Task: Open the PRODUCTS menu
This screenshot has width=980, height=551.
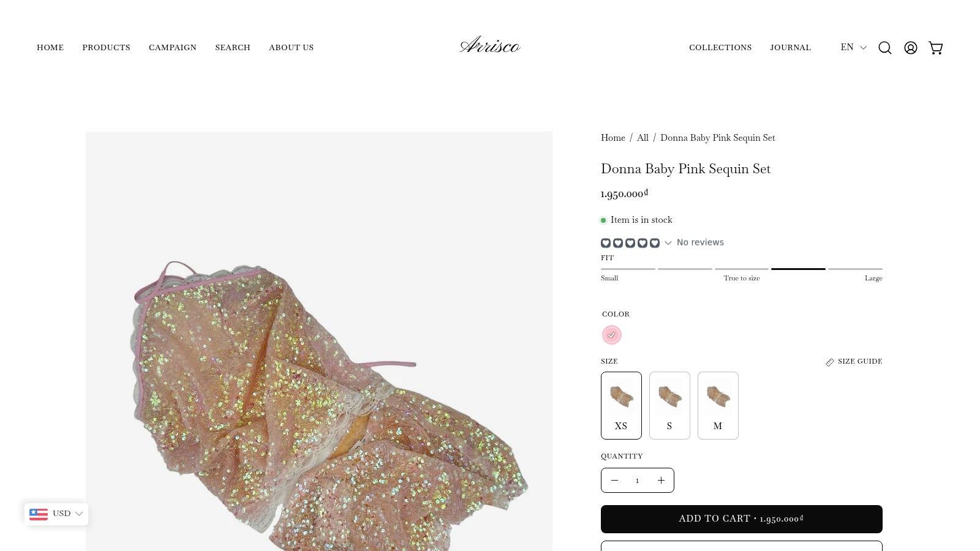Action: pos(106,47)
